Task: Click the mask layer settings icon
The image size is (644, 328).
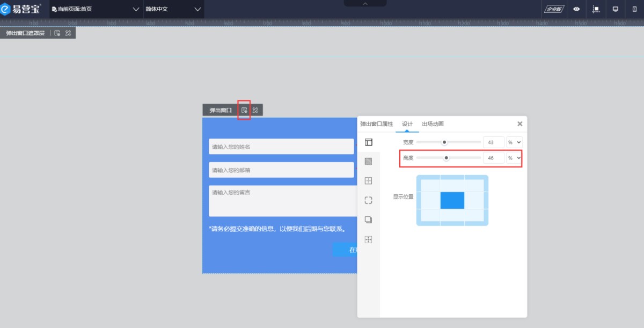Action: (x=57, y=33)
